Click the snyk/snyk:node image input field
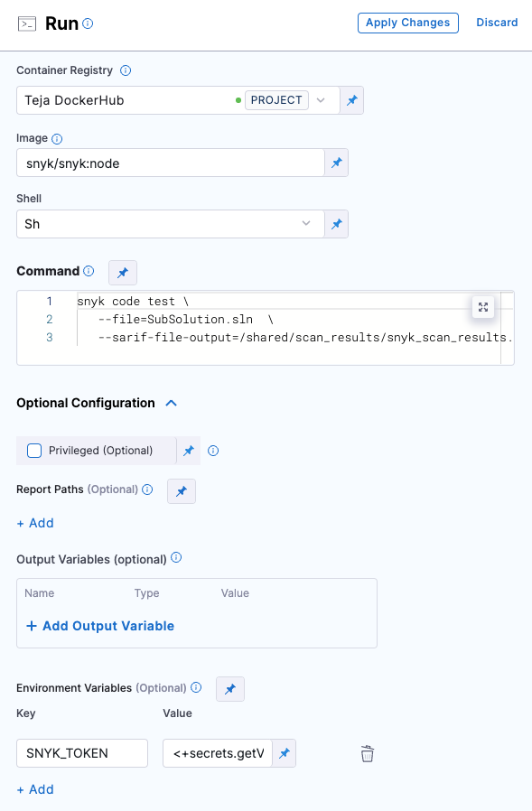The width and height of the screenshot is (532, 811). pos(171,163)
